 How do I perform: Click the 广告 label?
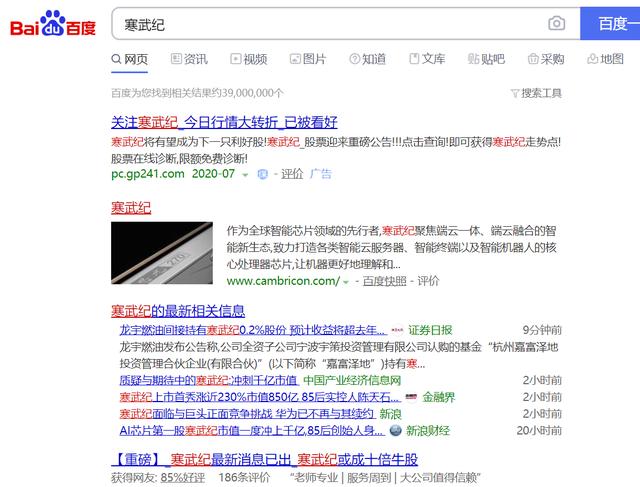(321, 174)
